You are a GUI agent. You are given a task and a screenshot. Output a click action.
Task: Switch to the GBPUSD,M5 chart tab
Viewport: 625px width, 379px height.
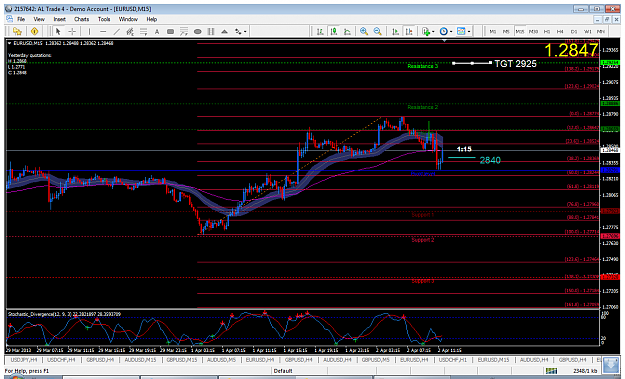[x=375, y=360]
